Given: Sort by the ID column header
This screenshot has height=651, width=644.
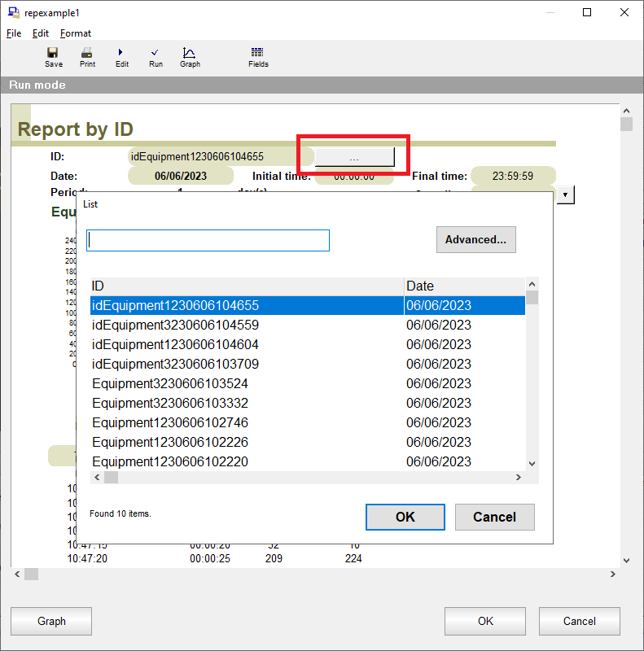Looking at the screenshot, I should point(247,286).
